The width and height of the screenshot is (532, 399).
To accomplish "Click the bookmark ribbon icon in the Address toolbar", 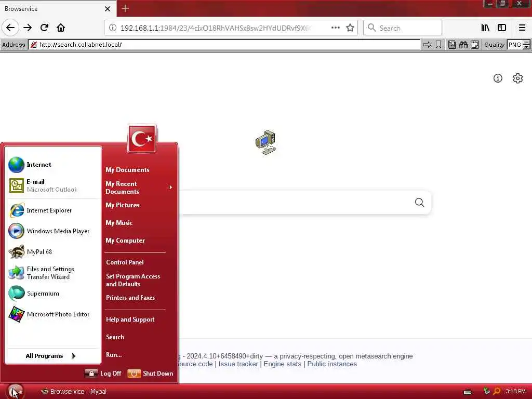I will [438, 45].
